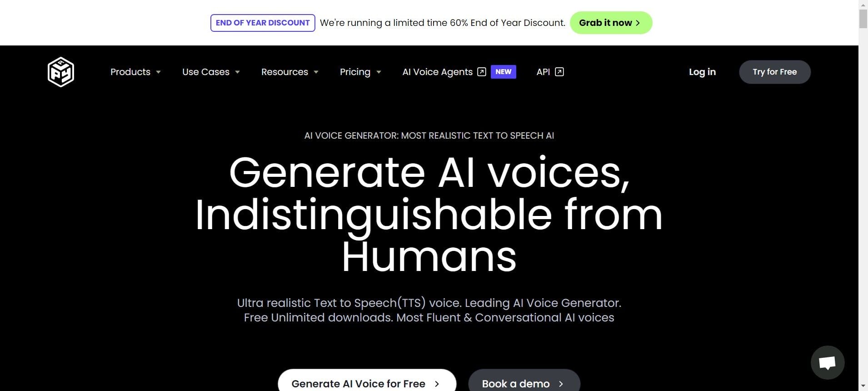Click the vertical scrollbar thumb

pyautogui.click(x=863, y=19)
